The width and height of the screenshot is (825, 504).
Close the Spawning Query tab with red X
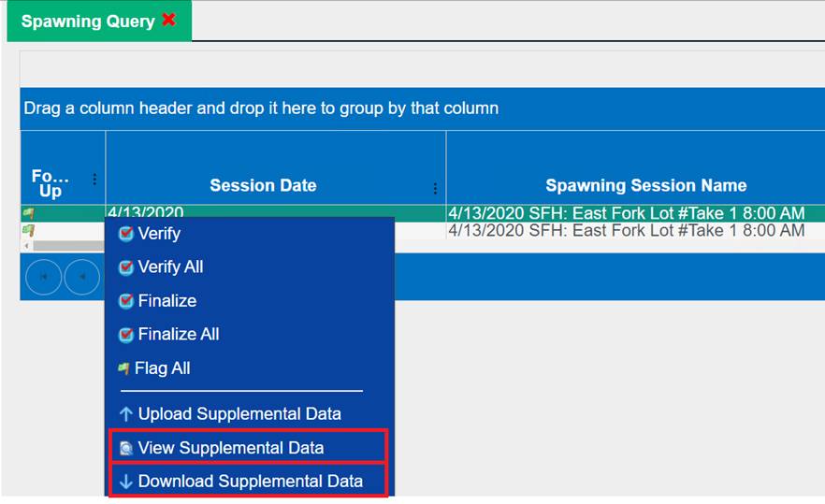(169, 20)
